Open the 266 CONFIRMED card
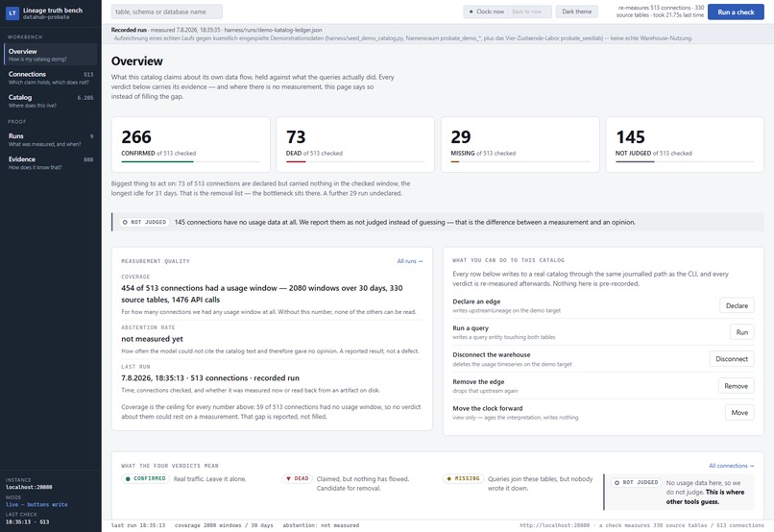774x532 pixels. pos(190,144)
